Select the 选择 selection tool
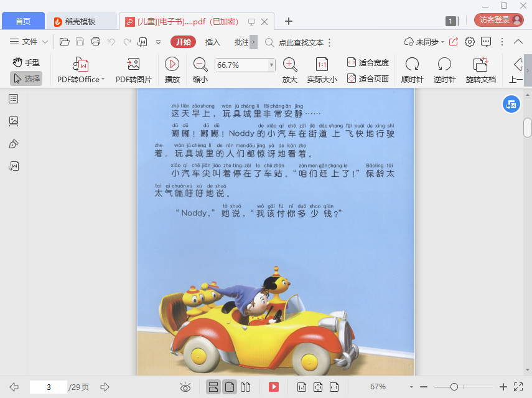The height and width of the screenshot is (398, 532). (x=26, y=78)
